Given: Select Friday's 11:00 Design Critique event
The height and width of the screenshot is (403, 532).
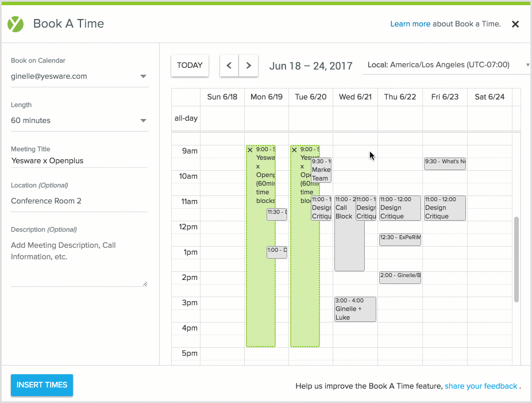Looking at the screenshot, I should click(x=445, y=208).
